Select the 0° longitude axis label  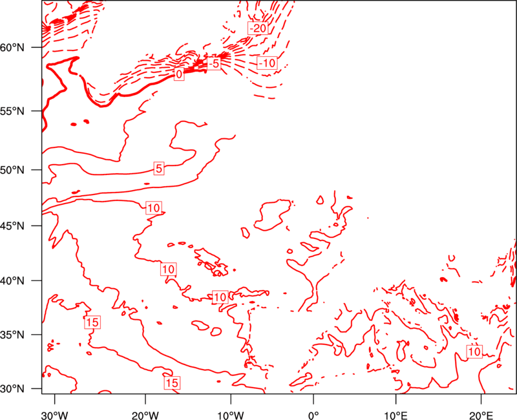coord(313,415)
